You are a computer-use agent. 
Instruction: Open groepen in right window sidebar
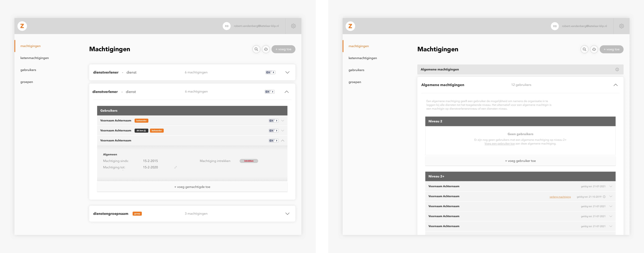355,82
